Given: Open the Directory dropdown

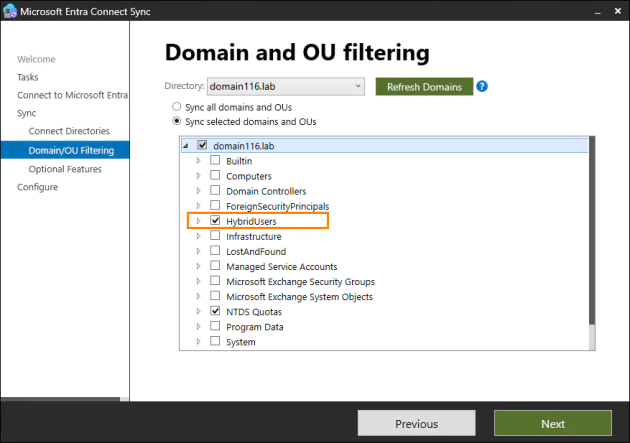Looking at the screenshot, I should [x=286, y=86].
